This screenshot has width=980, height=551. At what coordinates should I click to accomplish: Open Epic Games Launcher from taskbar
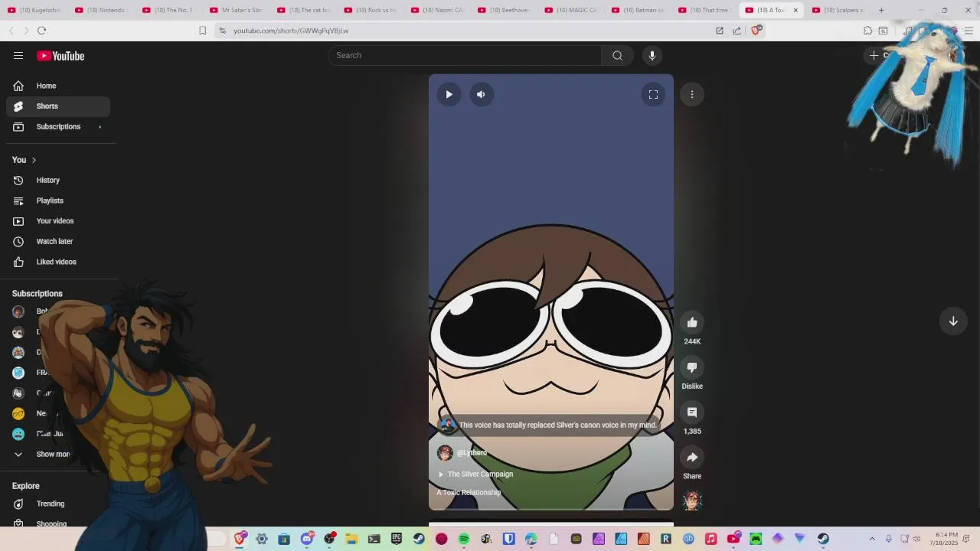click(x=397, y=539)
